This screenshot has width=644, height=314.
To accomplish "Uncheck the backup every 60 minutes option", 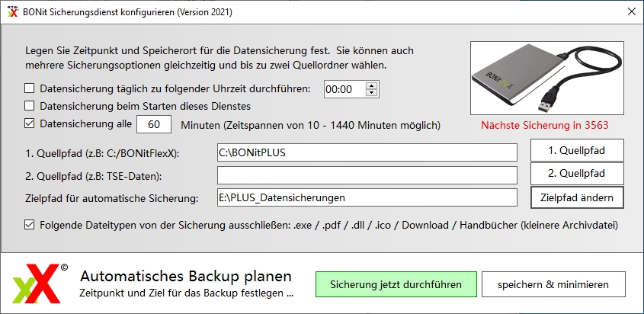I will click(x=29, y=123).
